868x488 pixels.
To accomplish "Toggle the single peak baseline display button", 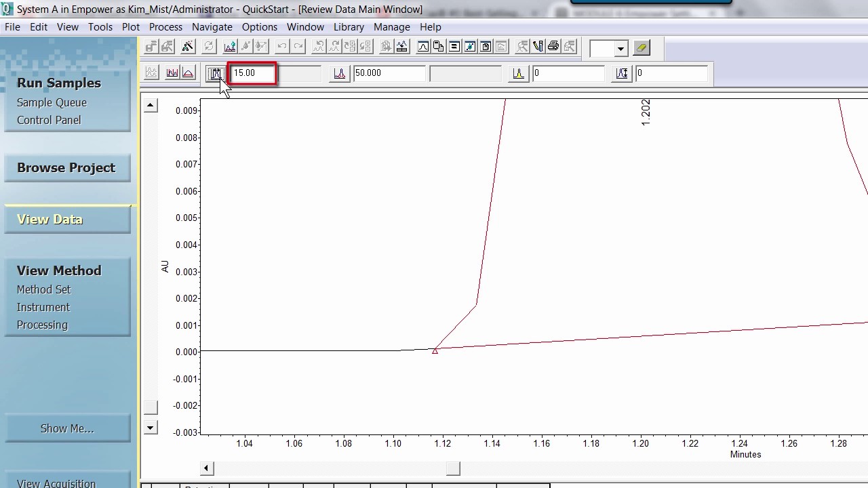I will pyautogui.click(x=189, y=73).
